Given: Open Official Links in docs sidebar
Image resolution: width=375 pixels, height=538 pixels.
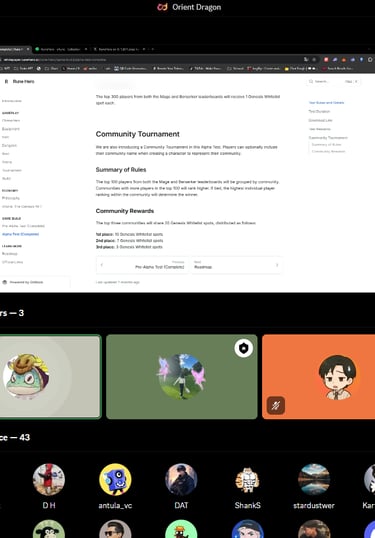Looking at the screenshot, I should (12, 262).
